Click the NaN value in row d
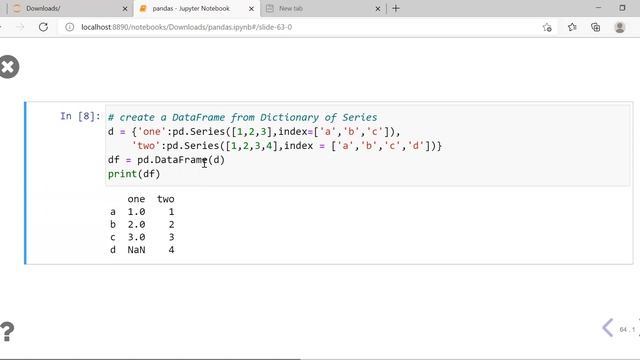The width and height of the screenshot is (640, 360). 136,250
